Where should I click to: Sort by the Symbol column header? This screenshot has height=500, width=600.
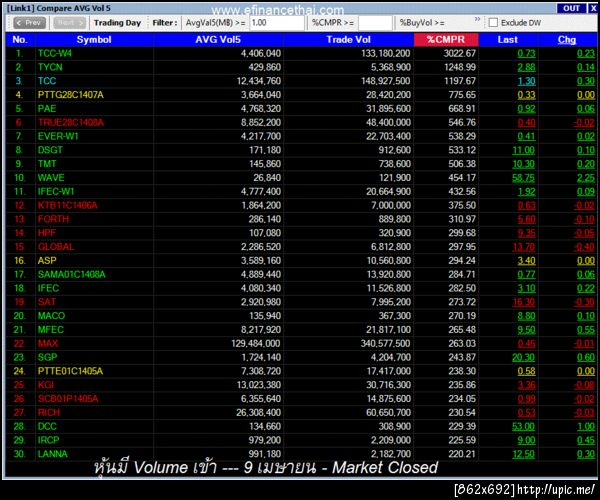94,40
